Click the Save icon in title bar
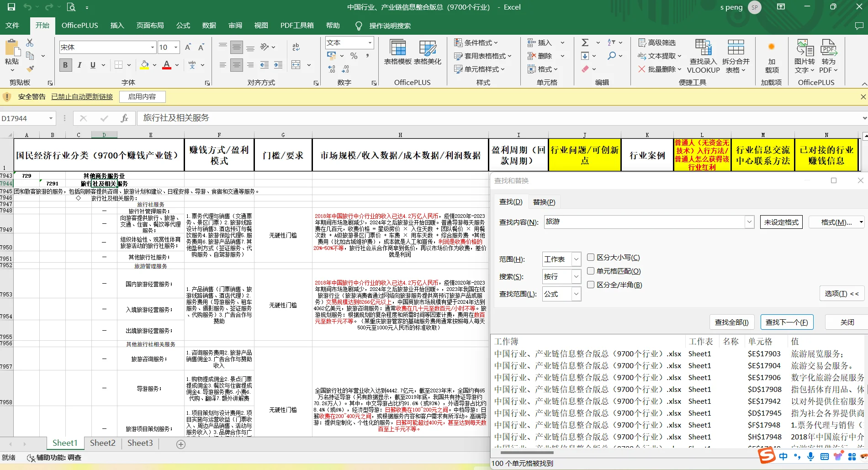The height and width of the screenshot is (470, 868). [x=11, y=7]
